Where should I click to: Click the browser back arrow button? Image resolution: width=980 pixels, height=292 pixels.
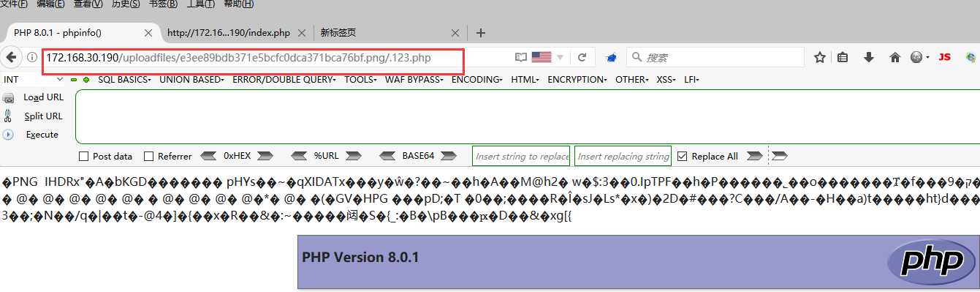point(11,57)
